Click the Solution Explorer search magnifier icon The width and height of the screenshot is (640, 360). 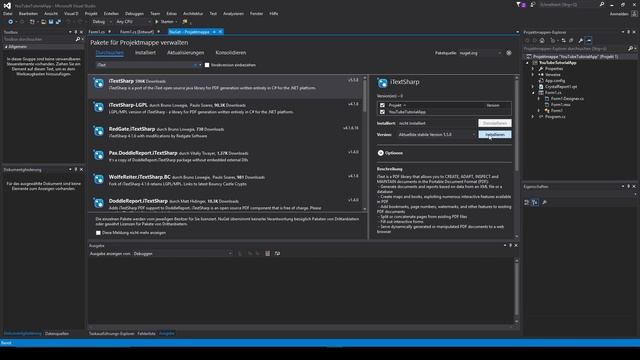(630, 49)
